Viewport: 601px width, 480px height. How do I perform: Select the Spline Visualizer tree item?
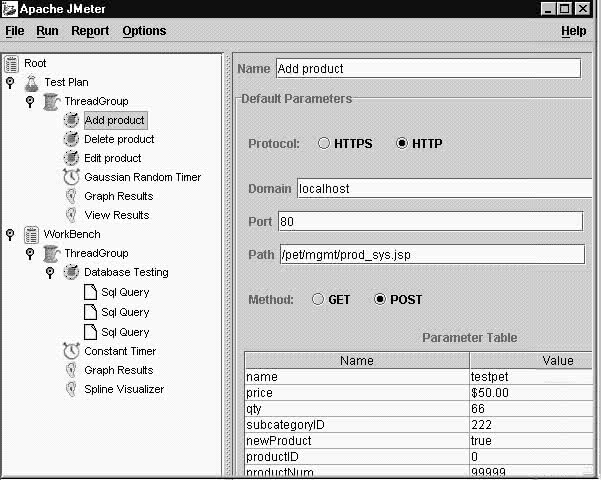click(x=124, y=389)
